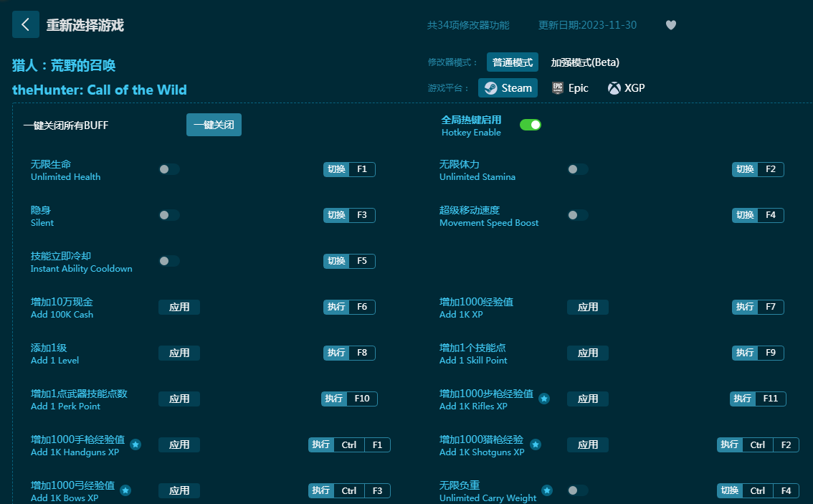Viewport: 813px width, 504px height.
Task: Click F2 hotkey box for Unlimited Stamina
Action: click(771, 170)
